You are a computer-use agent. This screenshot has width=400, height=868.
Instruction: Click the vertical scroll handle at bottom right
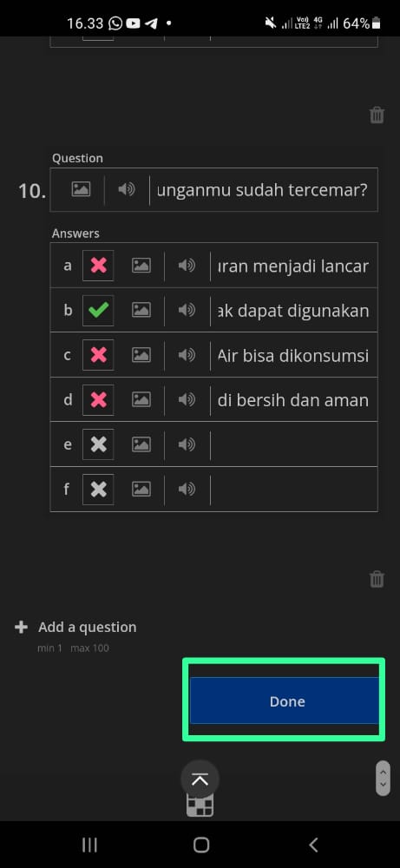383,778
